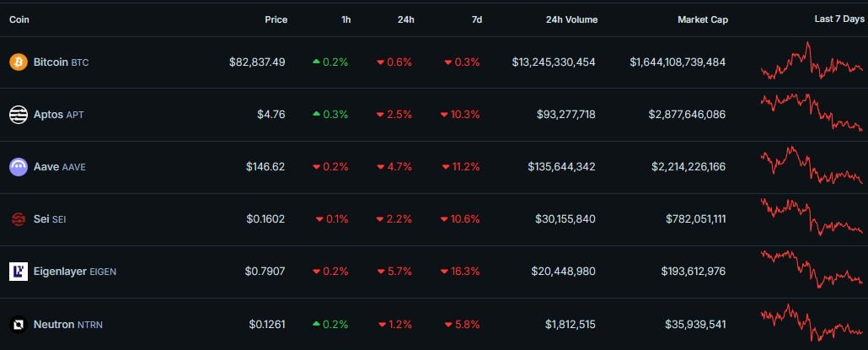Open the Eigenlayer coin name link

click(x=61, y=272)
